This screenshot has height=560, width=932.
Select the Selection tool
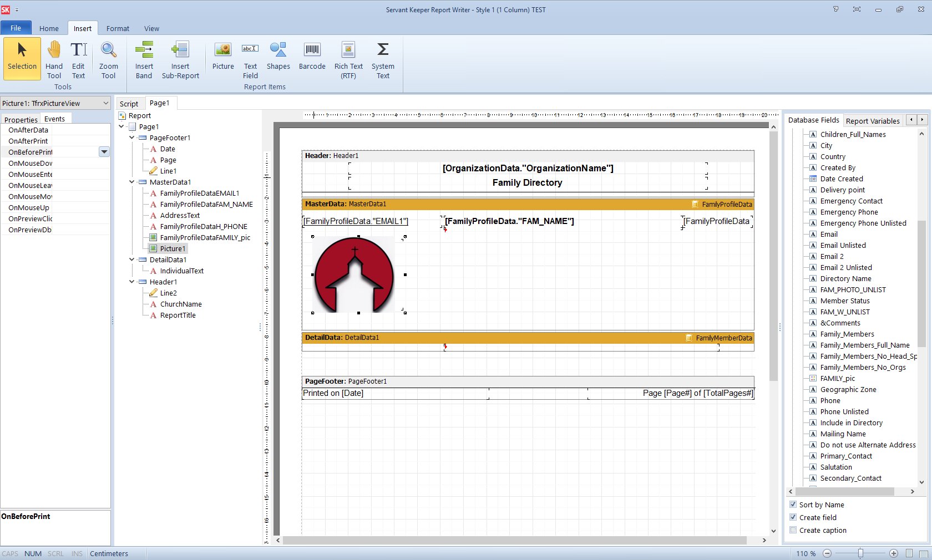22,58
